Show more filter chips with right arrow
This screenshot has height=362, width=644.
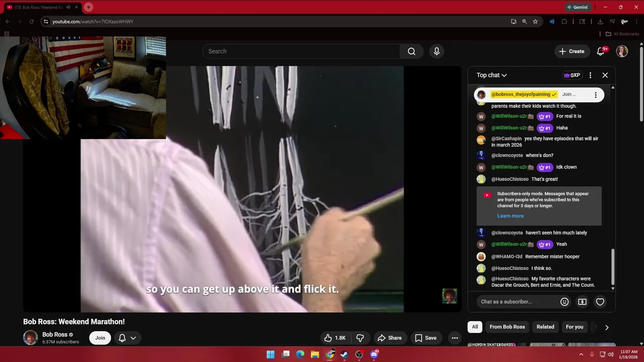pyautogui.click(x=607, y=327)
